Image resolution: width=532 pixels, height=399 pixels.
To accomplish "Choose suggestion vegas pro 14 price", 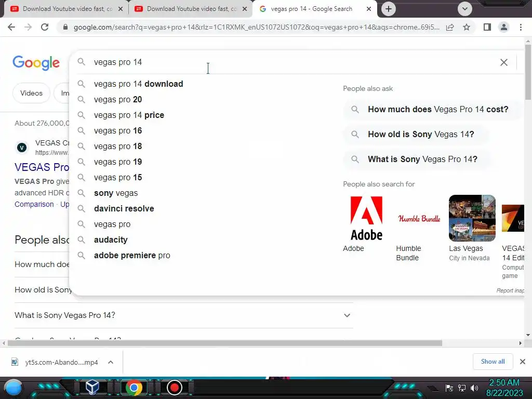I will [129, 115].
